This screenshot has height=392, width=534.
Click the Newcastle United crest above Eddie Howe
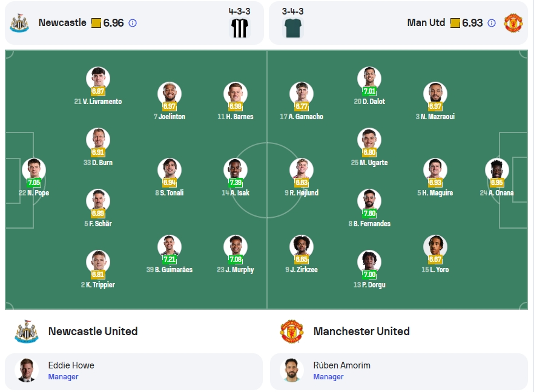tap(27, 331)
